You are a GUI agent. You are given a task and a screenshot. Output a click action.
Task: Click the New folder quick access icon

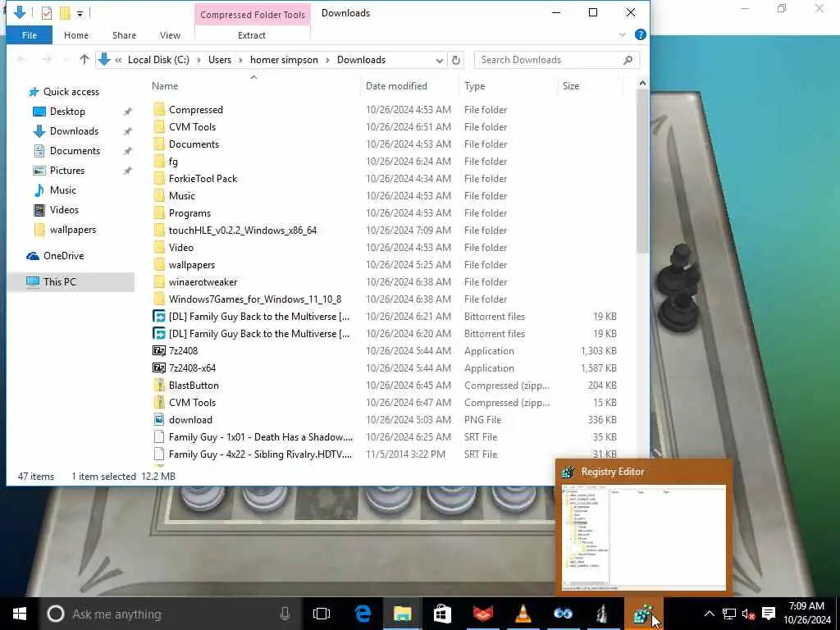(x=65, y=13)
